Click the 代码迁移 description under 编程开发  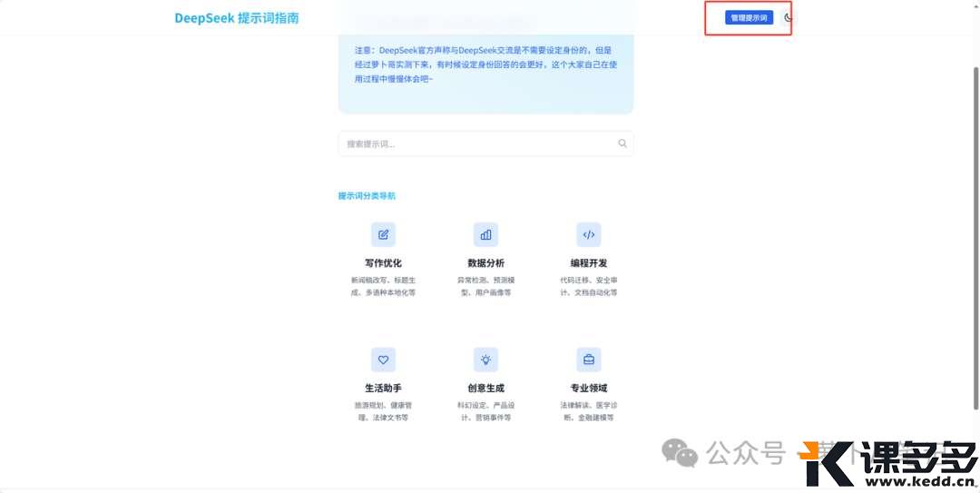point(589,287)
